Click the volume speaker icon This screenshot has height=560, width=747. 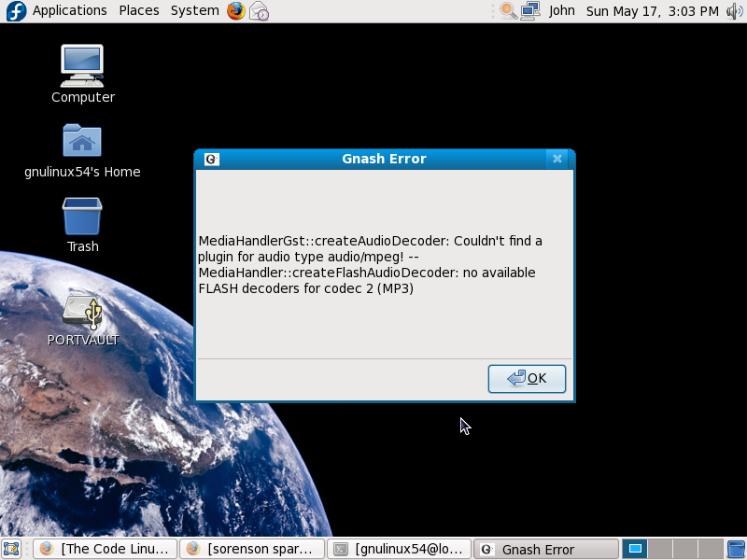click(x=734, y=10)
